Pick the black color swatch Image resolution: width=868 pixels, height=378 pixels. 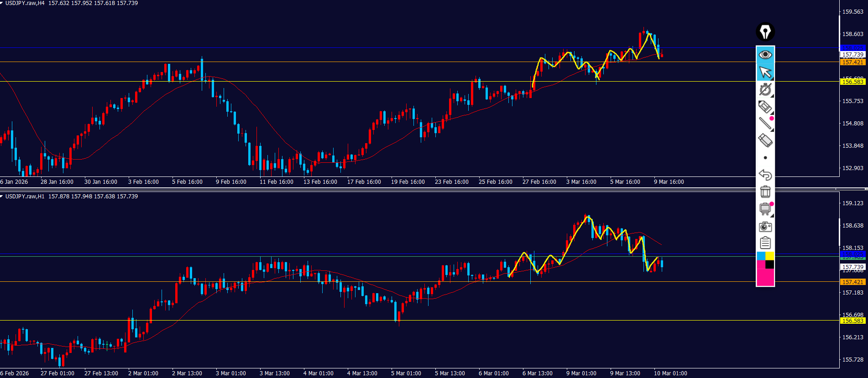(769, 264)
